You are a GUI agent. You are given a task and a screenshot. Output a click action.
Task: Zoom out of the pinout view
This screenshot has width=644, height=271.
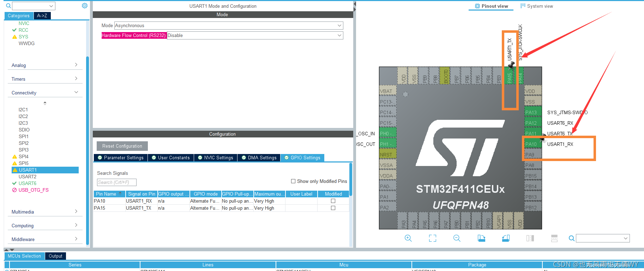(457, 238)
